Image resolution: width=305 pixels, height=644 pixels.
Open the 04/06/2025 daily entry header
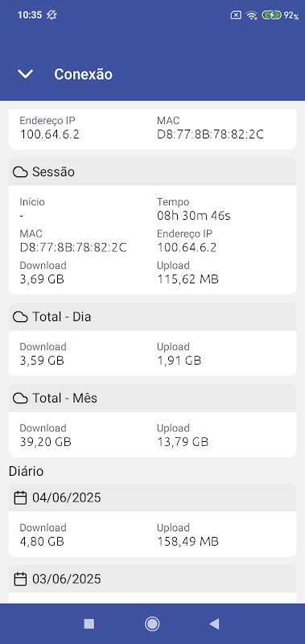pos(152,497)
